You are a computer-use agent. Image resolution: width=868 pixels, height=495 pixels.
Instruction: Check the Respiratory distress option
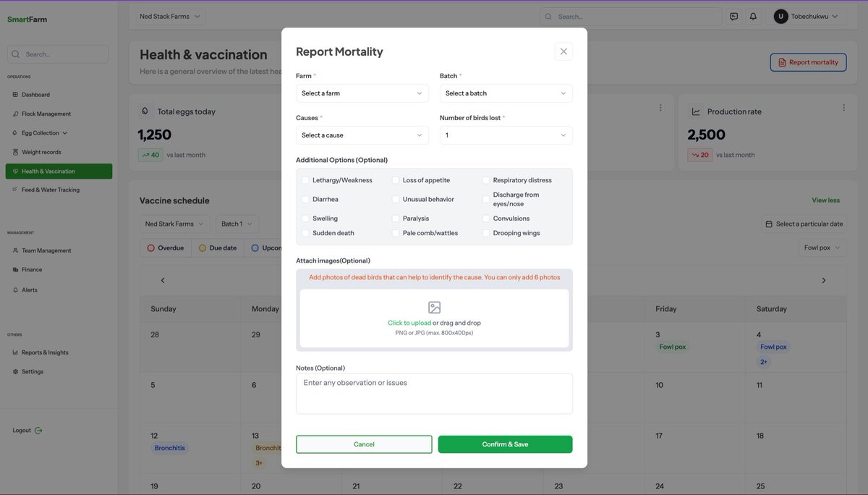[x=485, y=179]
